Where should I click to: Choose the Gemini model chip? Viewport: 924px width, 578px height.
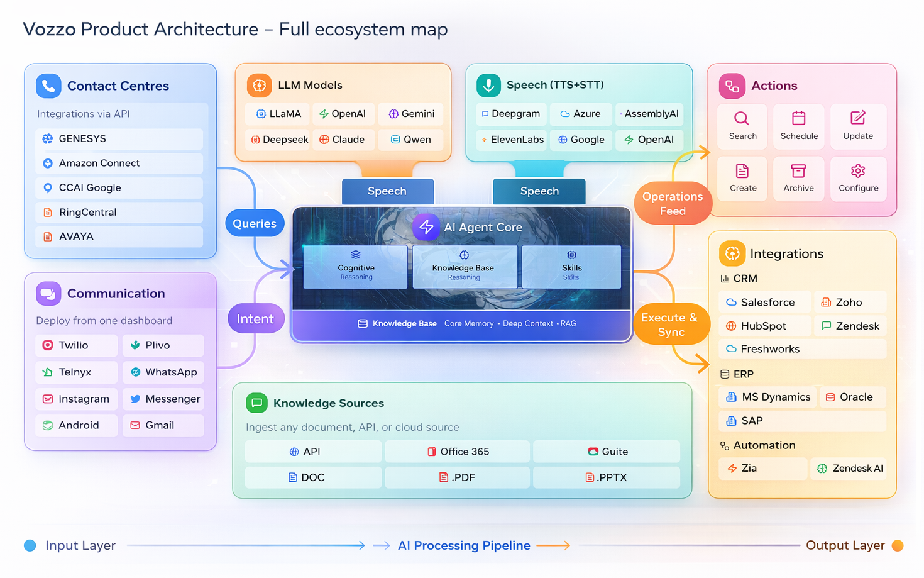click(411, 114)
